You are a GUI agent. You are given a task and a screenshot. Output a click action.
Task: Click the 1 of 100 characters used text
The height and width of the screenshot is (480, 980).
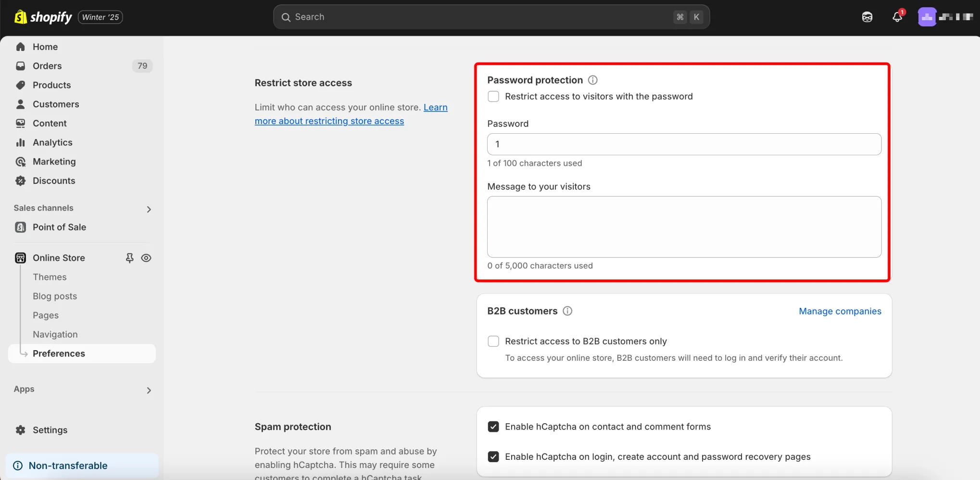(x=535, y=163)
